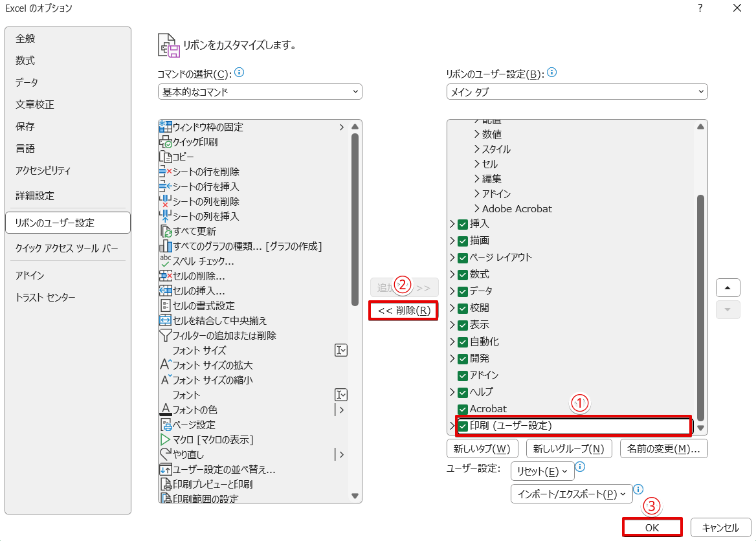Click the 印刷プレビューと印刷 command icon
756x541 pixels.
(163, 484)
